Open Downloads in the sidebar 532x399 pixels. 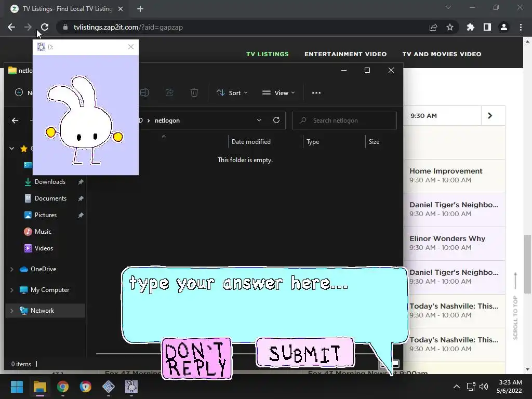[50, 182]
